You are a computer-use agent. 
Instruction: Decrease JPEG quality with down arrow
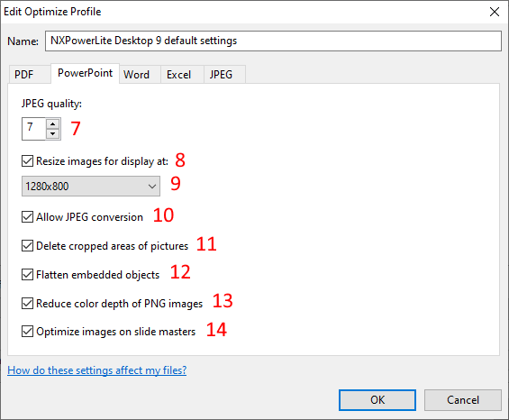(52, 133)
